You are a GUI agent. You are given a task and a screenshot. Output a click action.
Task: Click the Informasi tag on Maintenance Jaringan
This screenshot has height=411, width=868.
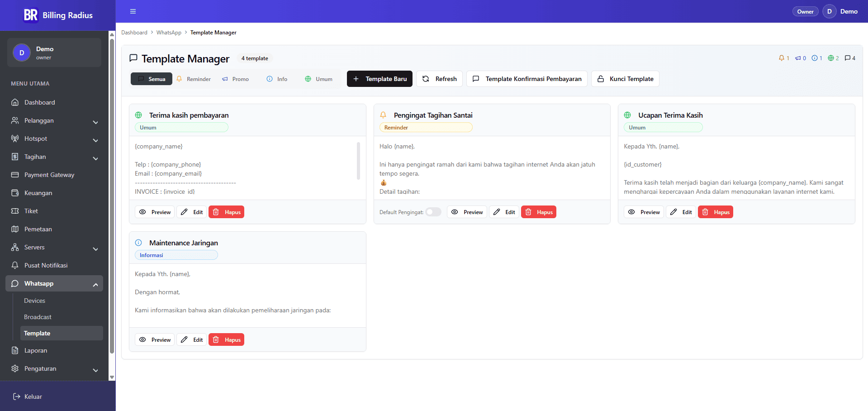[x=176, y=255]
